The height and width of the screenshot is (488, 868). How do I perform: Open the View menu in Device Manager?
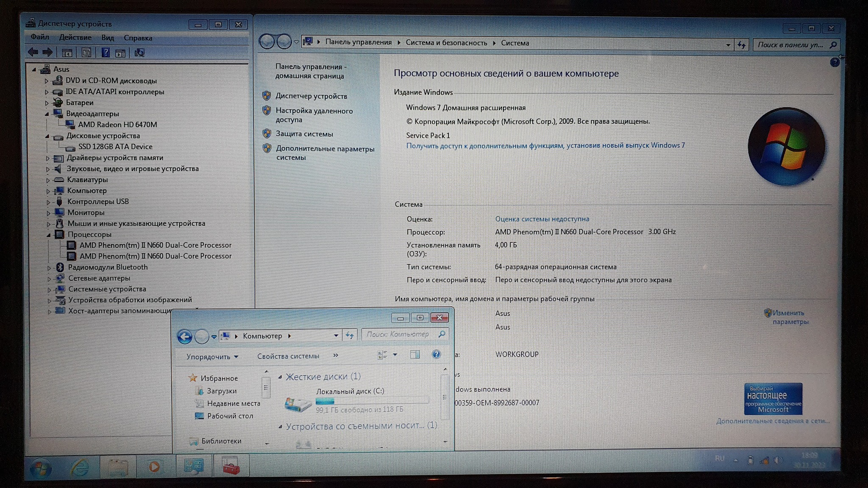108,38
